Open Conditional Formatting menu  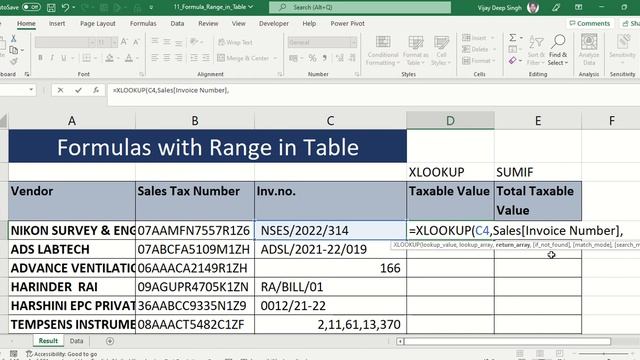(382, 50)
